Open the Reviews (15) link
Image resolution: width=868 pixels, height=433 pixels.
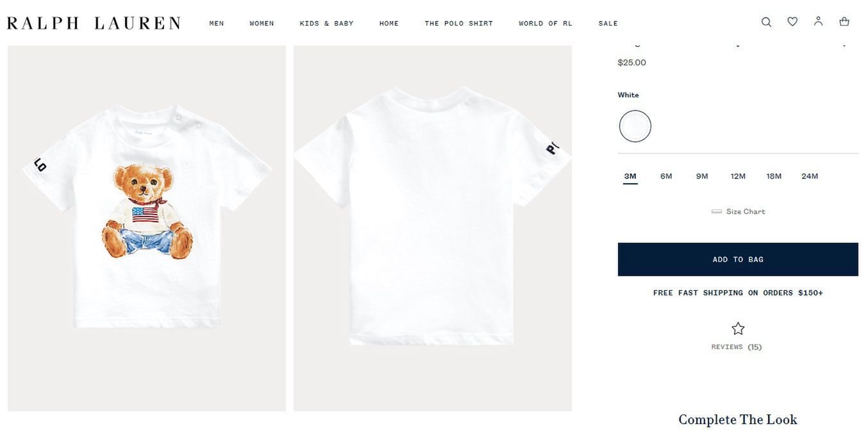click(737, 347)
